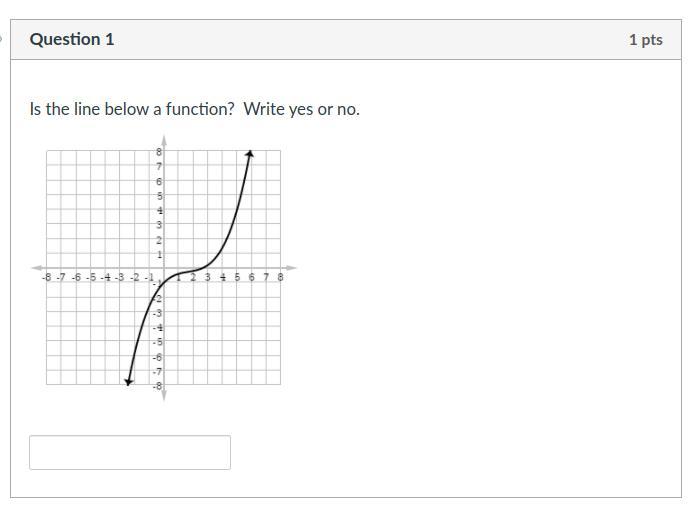
Task: Click the 7 label on the y-axis
Action: [159, 166]
